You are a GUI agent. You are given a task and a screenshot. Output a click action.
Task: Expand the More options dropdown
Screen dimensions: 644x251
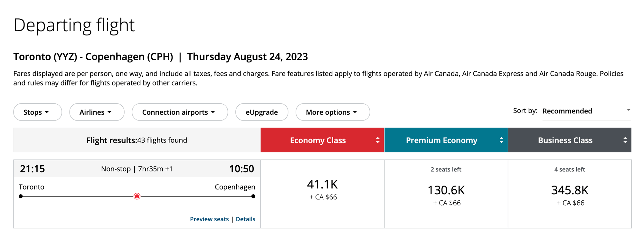click(332, 112)
